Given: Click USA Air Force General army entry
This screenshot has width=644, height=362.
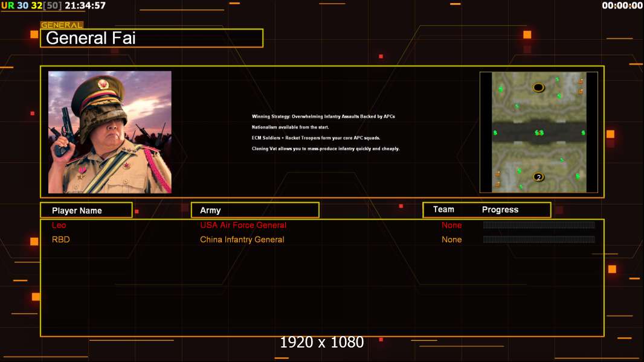Looking at the screenshot, I should (x=243, y=225).
